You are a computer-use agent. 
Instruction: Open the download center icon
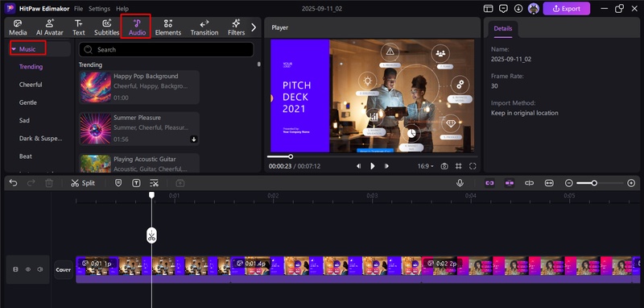[x=518, y=9]
